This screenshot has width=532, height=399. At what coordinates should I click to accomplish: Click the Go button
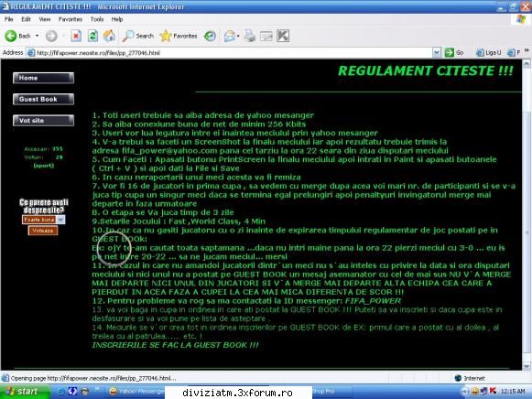(454, 52)
